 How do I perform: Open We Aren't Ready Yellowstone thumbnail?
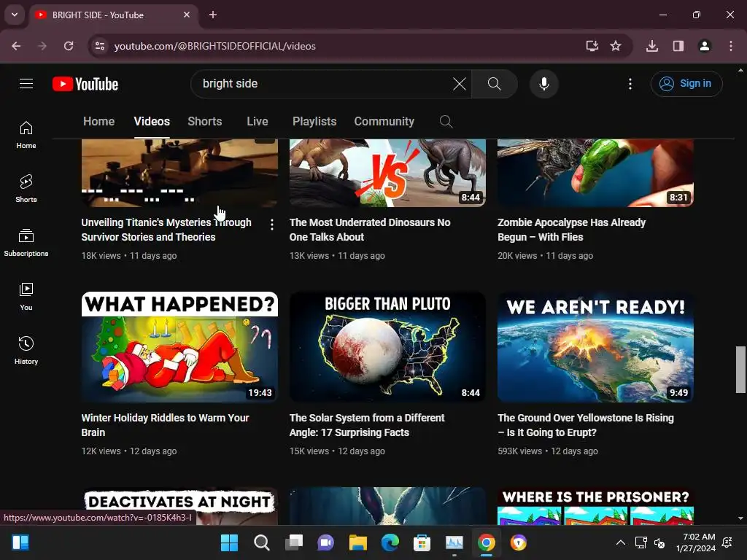[595, 346]
